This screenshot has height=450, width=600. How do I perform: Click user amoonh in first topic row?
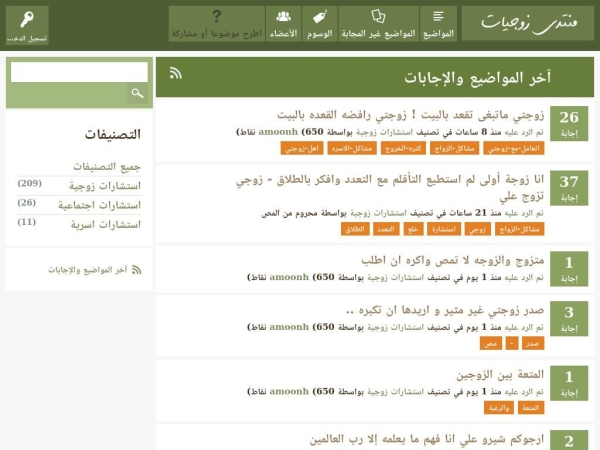278,132
